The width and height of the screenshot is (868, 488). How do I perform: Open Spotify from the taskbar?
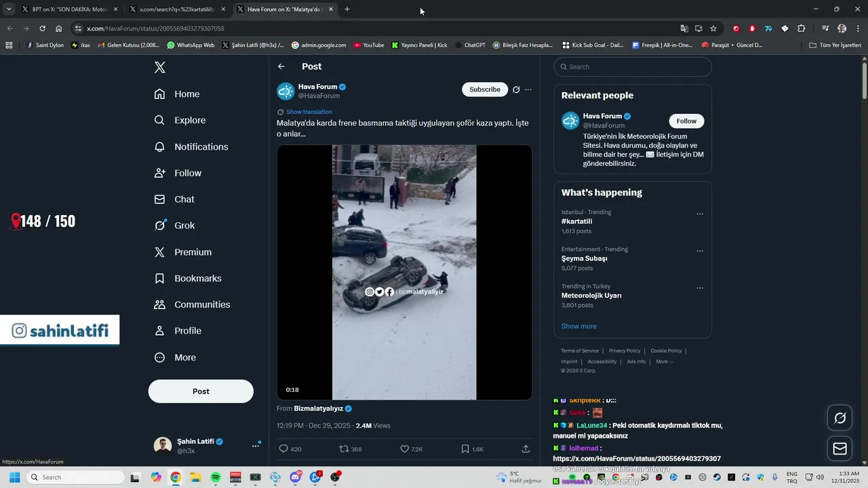(216, 477)
